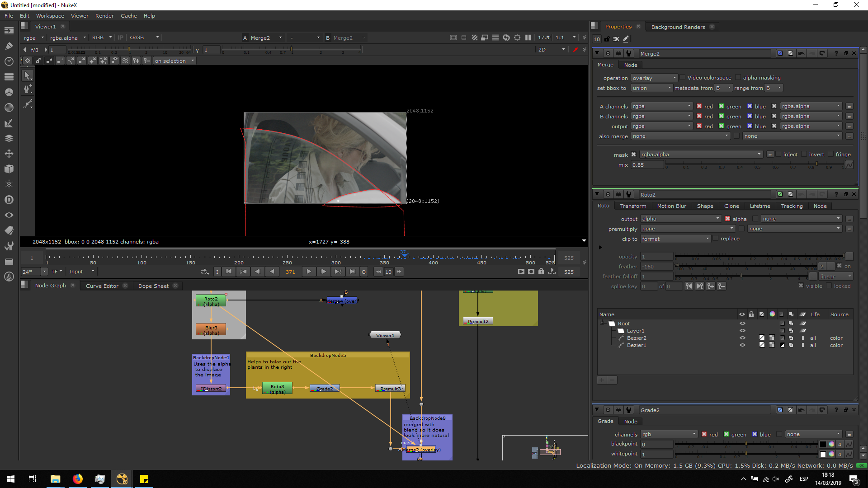Select the Add Points pen tool

(x=28, y=89)
